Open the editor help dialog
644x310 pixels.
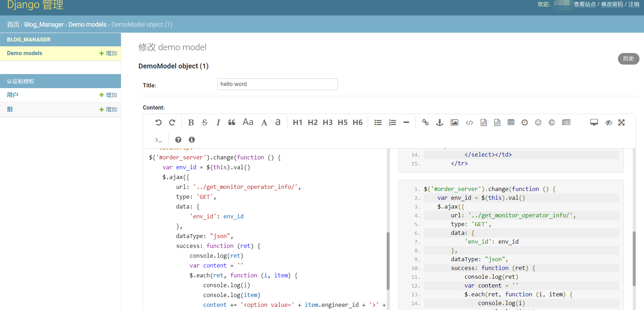click(x=178, y=140)
